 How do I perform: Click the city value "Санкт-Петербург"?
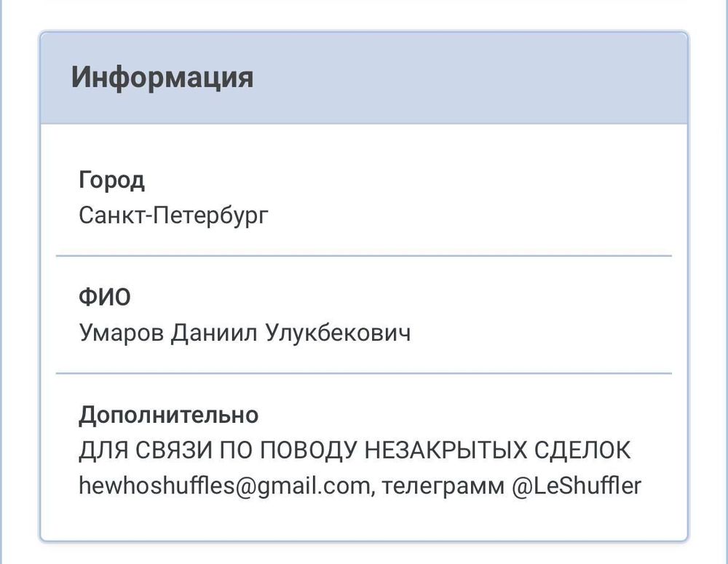pyautogui.click(x=173, y=215)
